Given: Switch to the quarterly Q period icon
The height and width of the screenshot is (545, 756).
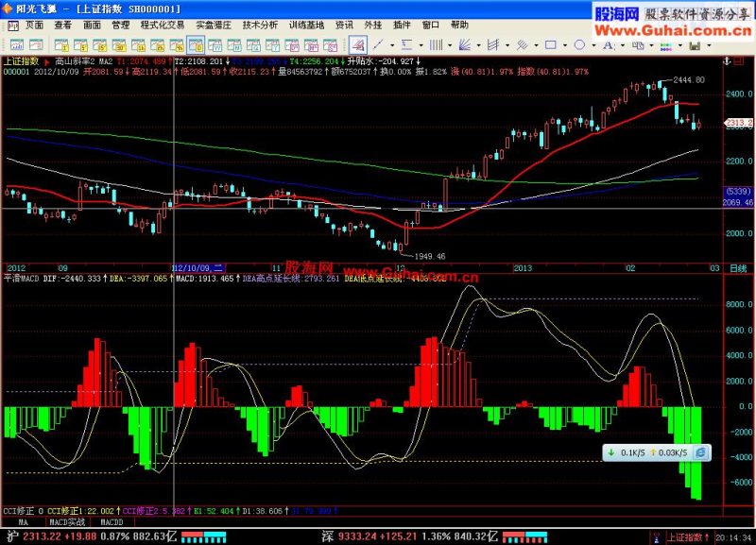Looking at the screenshot, I should pos(253,45).
